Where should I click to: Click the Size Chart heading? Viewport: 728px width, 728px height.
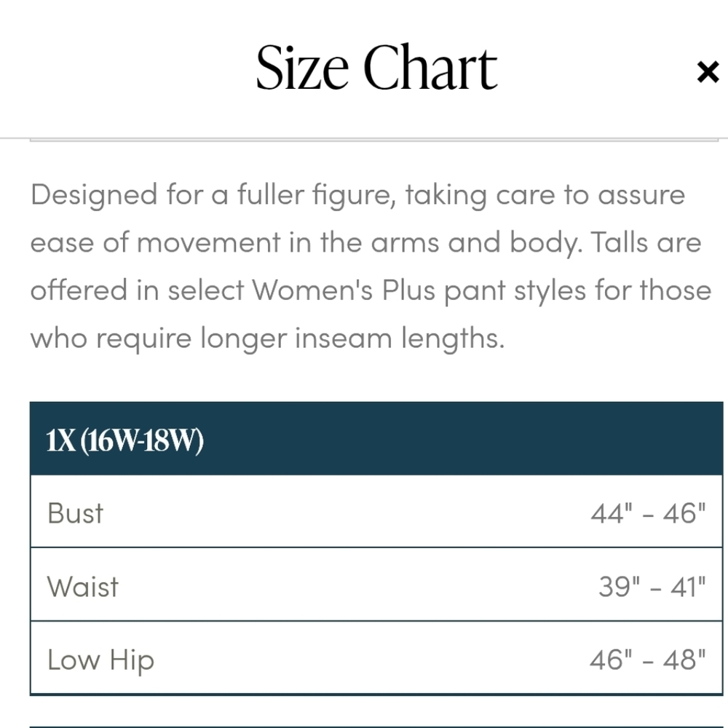point(376,68)
